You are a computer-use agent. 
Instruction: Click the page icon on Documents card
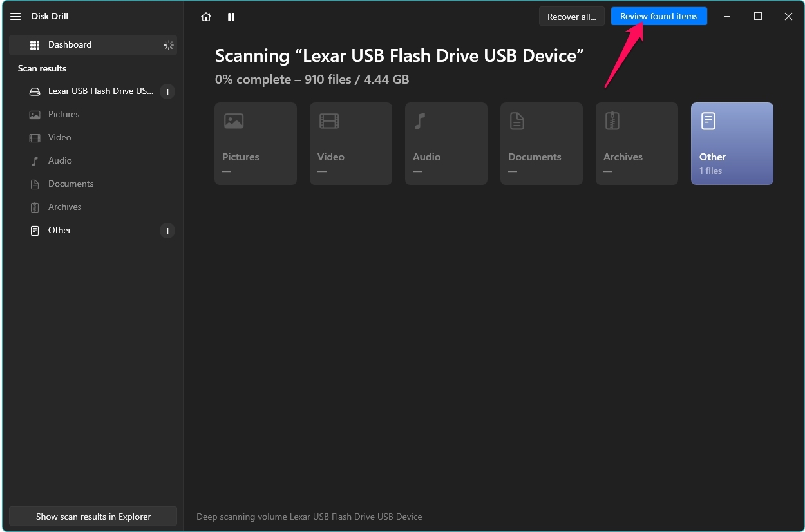(x=517, y=120)
